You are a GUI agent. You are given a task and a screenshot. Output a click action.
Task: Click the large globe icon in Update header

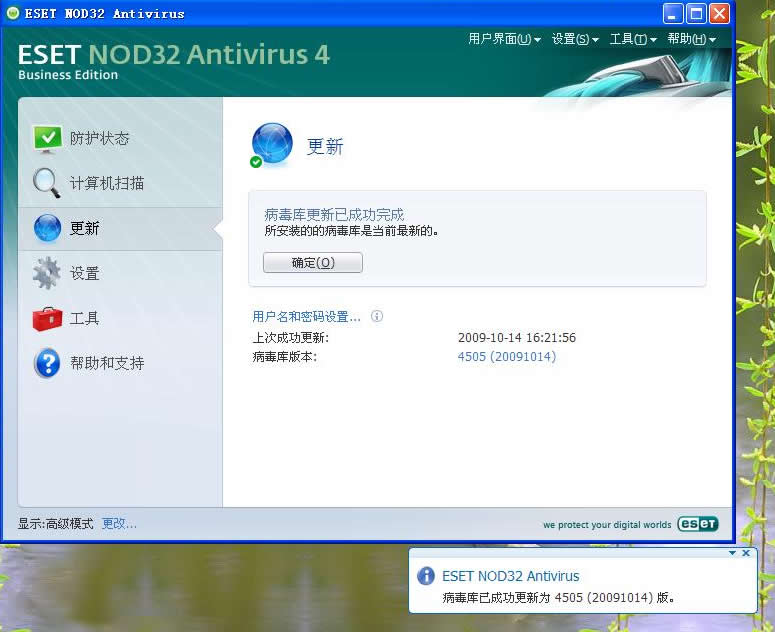tap(272, 145)
